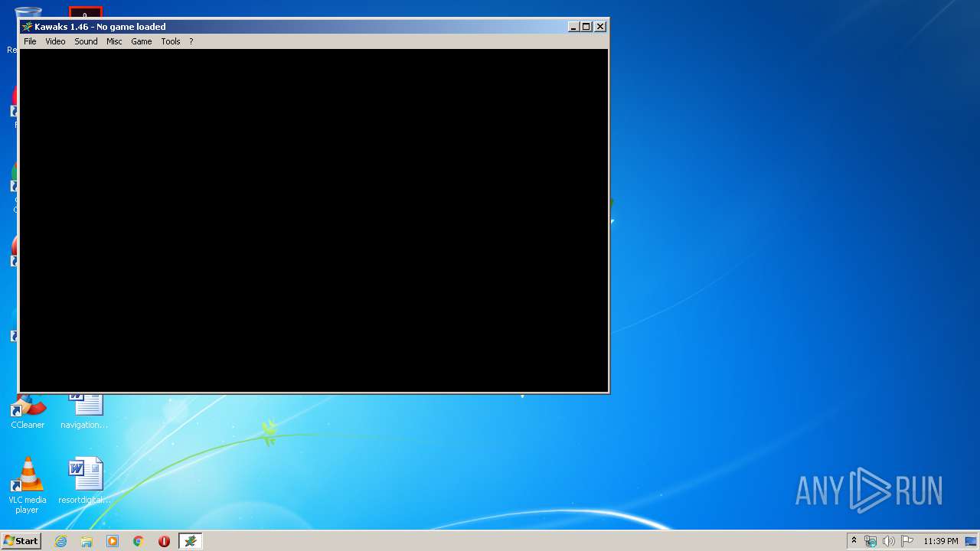Open Windows Media Player from taskbar
The image size is (980, 551).
pos(113,541)
